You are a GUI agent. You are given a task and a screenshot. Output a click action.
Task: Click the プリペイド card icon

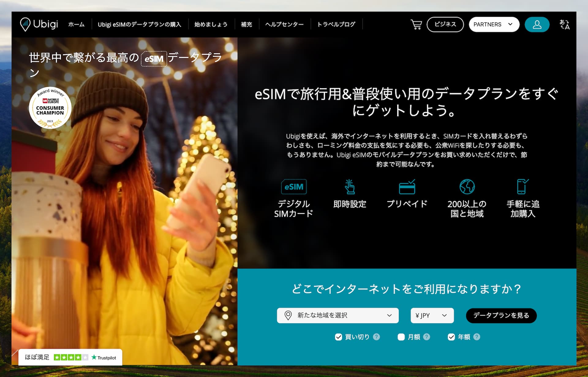[x=407, y=187]
